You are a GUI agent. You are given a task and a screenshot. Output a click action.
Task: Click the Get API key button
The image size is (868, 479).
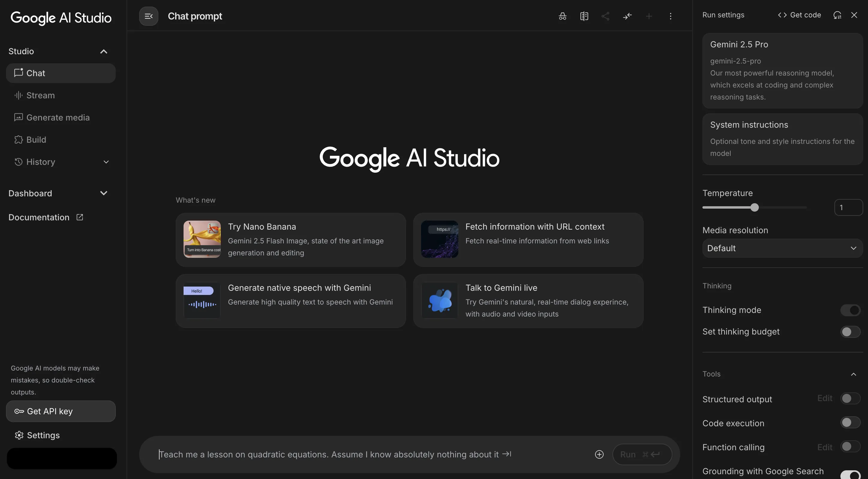click(x=61, y=411)
